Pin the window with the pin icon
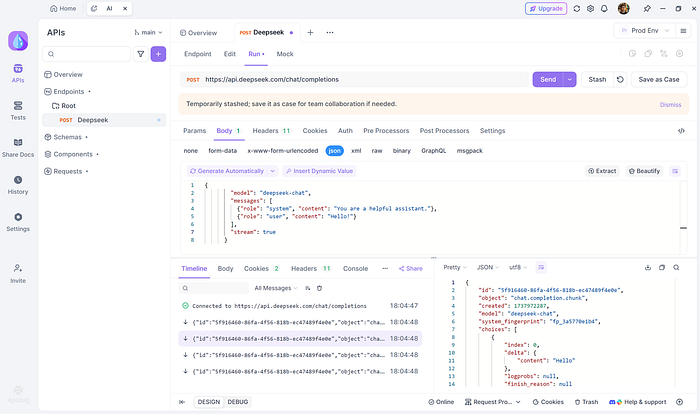Screen dimensions: 700x414 tap(647, 8)
